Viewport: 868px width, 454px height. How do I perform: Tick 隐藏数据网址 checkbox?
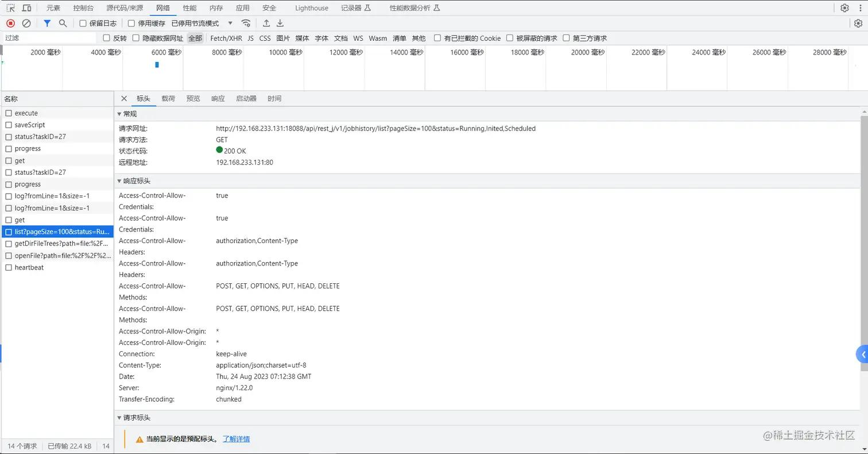point(136,38)
